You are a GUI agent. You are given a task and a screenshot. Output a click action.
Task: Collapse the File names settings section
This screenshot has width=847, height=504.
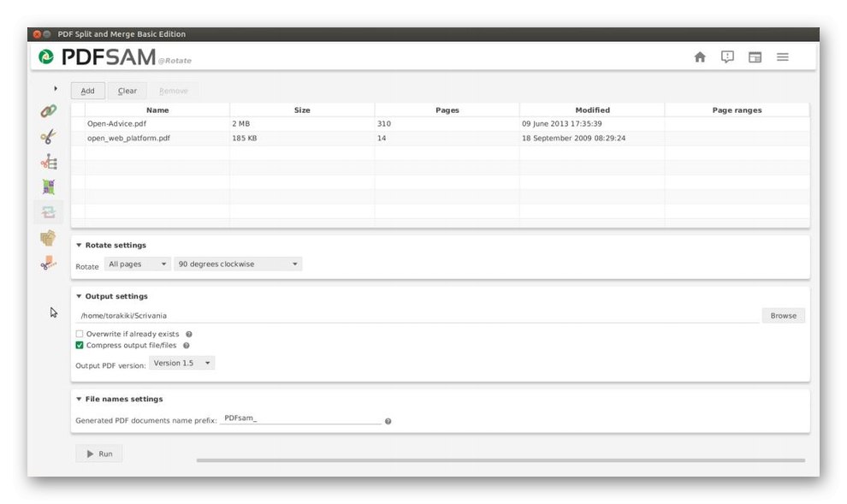click(79, 400)
